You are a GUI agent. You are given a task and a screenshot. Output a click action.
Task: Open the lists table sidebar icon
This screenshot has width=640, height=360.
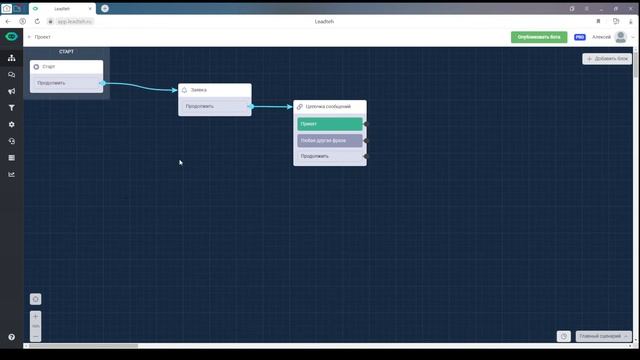pyautogui.click(x=11, y=158)
